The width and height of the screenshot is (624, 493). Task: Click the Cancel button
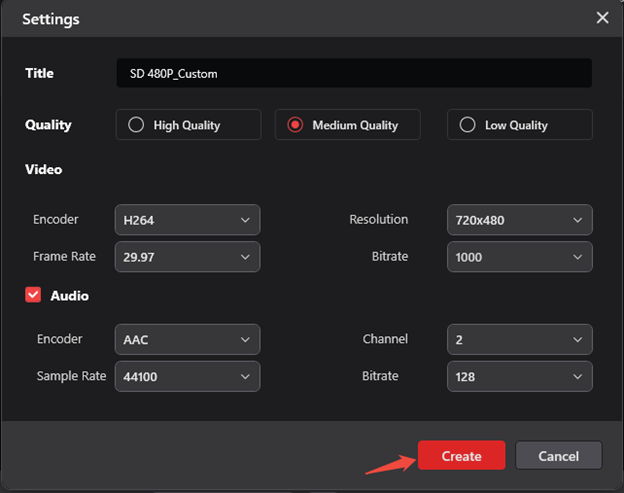tap(559, 456)
